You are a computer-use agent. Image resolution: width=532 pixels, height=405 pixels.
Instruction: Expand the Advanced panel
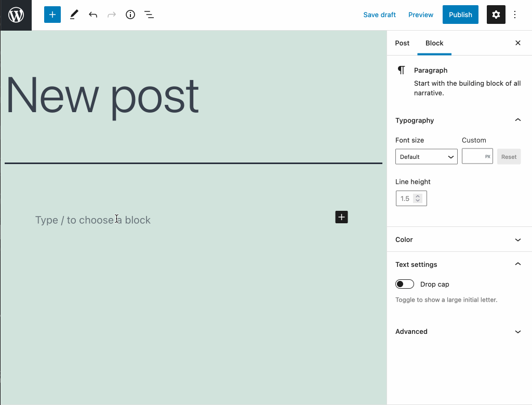tap(458, 331)
